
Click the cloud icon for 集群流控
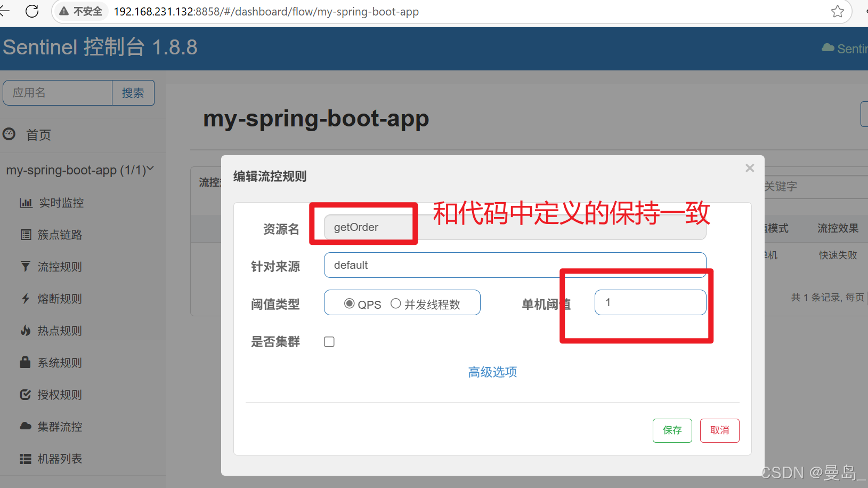point(26,426)
